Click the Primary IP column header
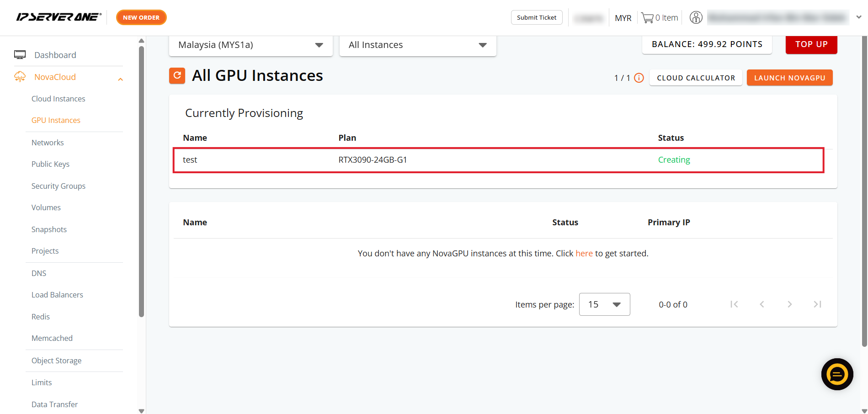Viewport: 868px width, 414px height. (x=669, y=222)
